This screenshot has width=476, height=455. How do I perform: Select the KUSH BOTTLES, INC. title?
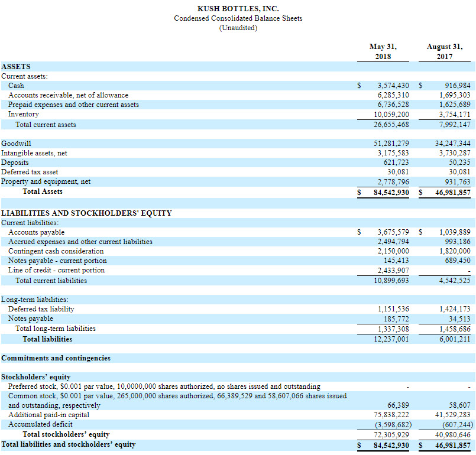(237, 8)
